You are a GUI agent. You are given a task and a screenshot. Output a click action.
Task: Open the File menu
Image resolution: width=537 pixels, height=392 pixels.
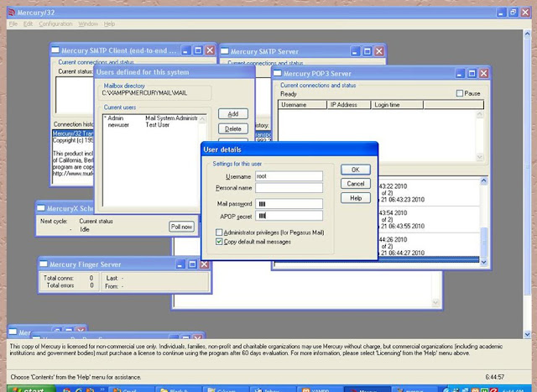[x=13, y=24]
